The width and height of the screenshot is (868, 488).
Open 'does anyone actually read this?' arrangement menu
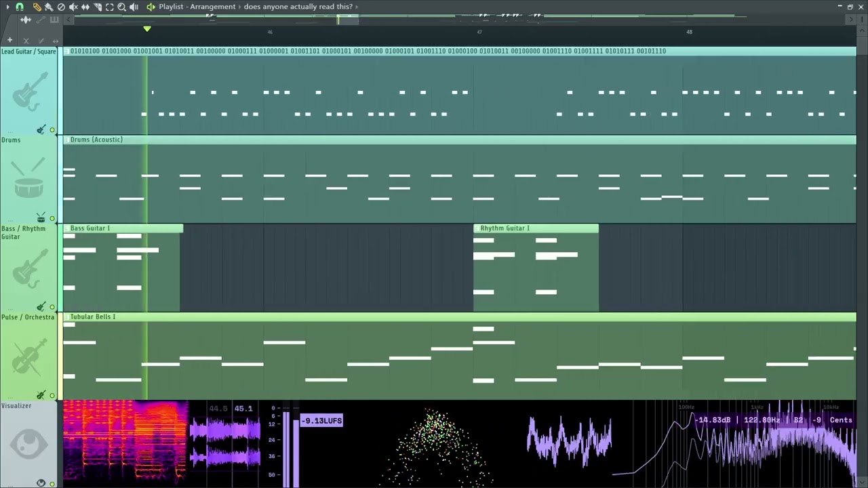click(x=298, y=7)
